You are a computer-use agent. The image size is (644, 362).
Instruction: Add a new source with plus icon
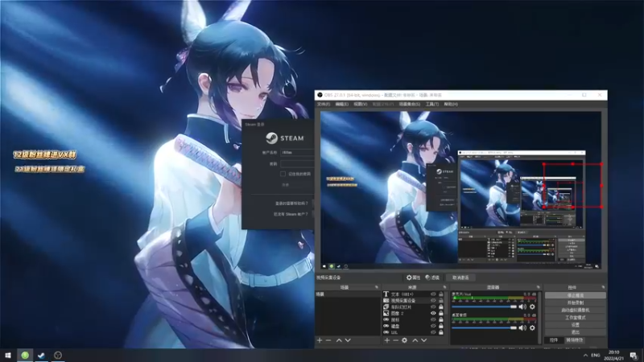coord(386,340)
